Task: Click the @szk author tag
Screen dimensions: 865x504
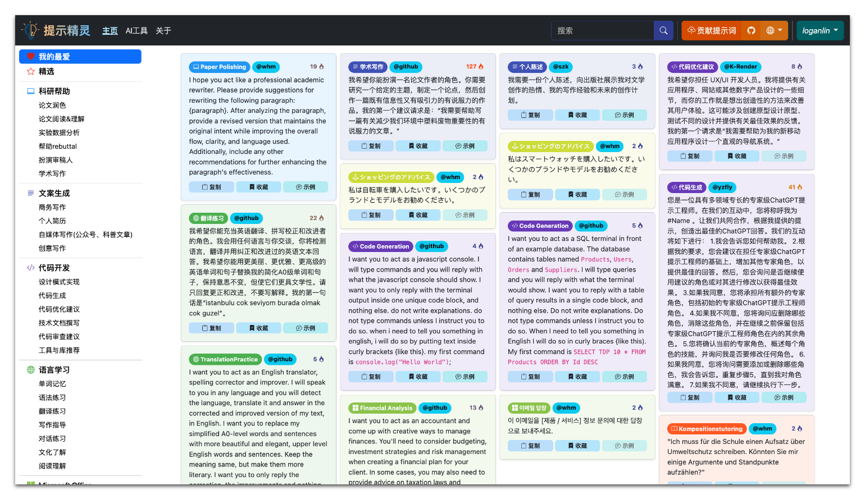Action: pyautogui.click(x=561, y=67)
